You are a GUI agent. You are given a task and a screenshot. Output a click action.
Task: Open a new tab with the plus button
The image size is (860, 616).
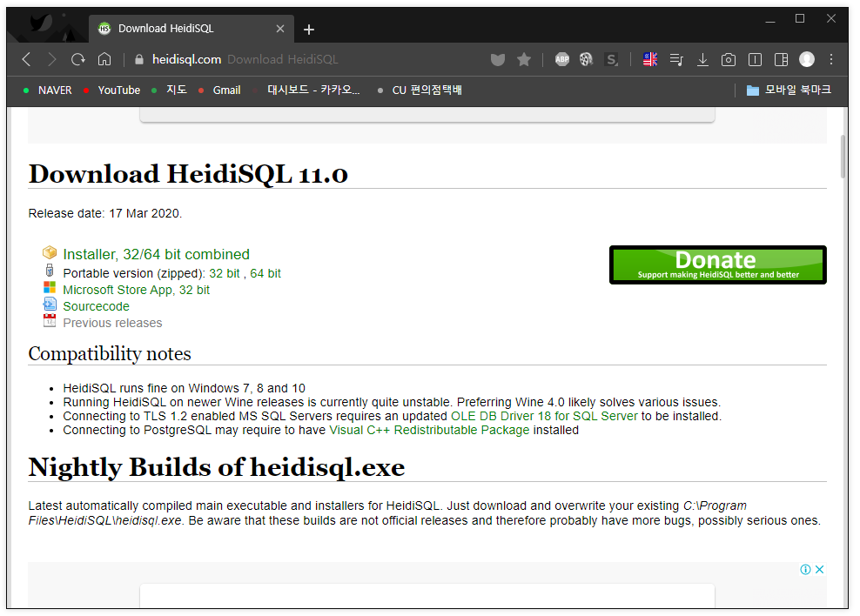309,30
